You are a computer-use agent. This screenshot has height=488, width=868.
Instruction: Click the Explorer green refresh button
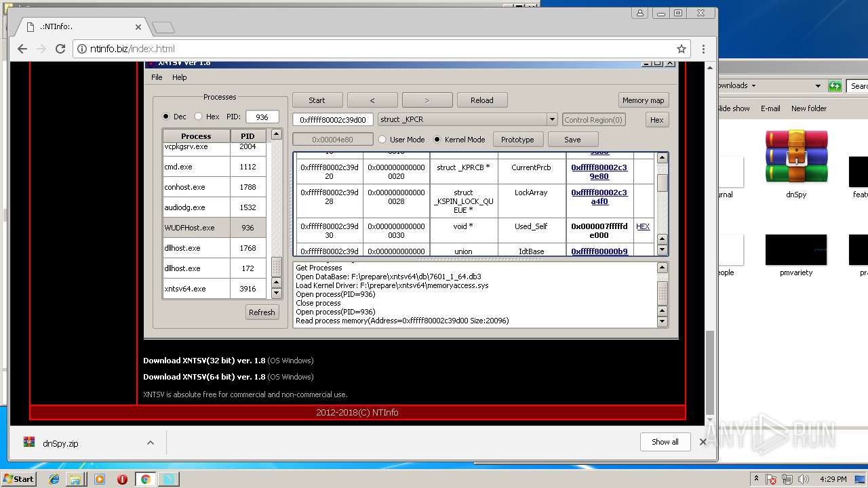pyautogui.click(x=835, y=86)
